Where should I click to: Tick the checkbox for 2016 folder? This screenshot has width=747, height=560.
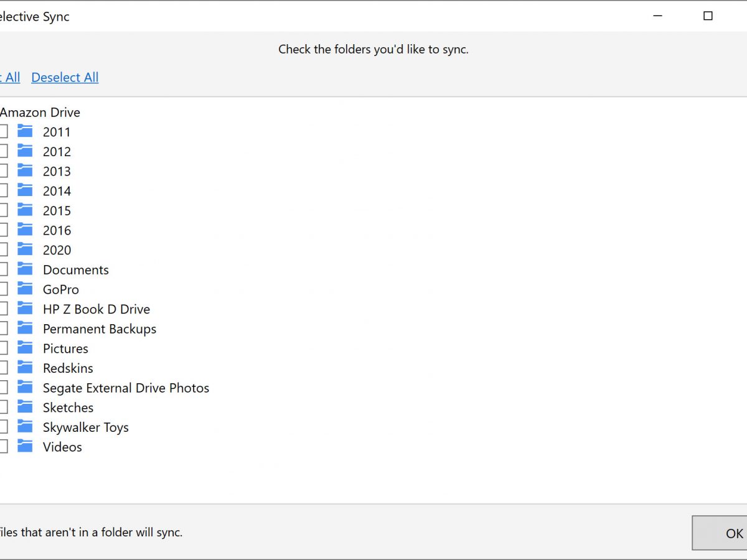(x=3, y=230)
